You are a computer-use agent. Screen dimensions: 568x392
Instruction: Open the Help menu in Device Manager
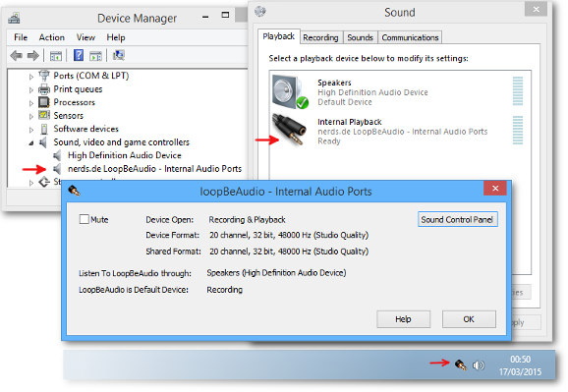point(116,37)
